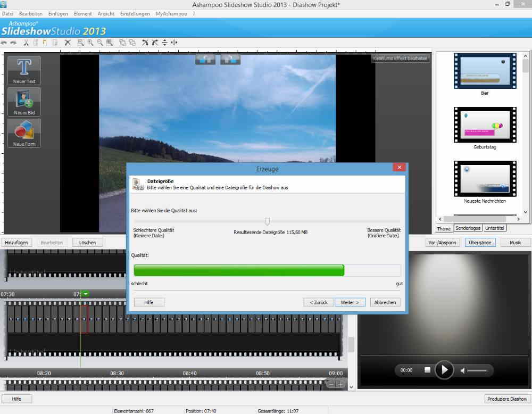Click the green playhead marker dropdown
Image resolution: width=532 pixels, height=414 pixels.
click(x=85, y=294)
